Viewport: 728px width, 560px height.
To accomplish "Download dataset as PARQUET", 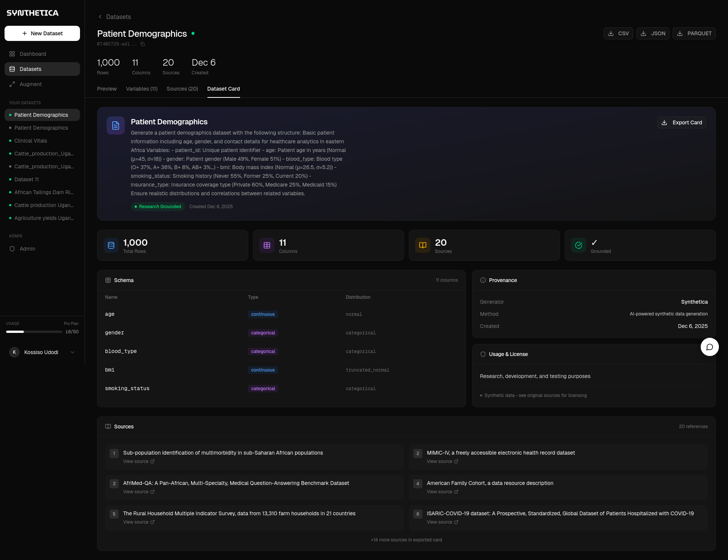I will [x=694, y=33].
